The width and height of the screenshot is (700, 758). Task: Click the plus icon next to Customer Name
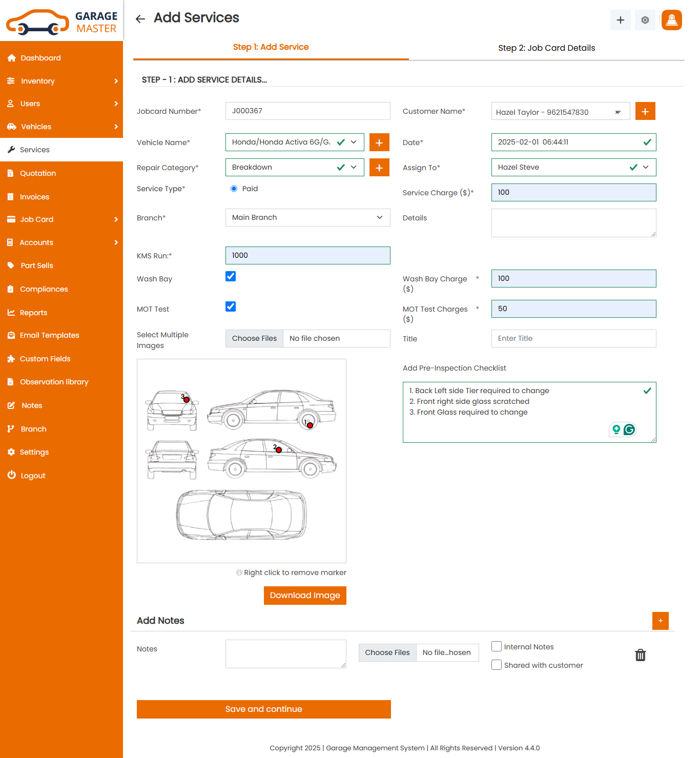pos(645,111)
